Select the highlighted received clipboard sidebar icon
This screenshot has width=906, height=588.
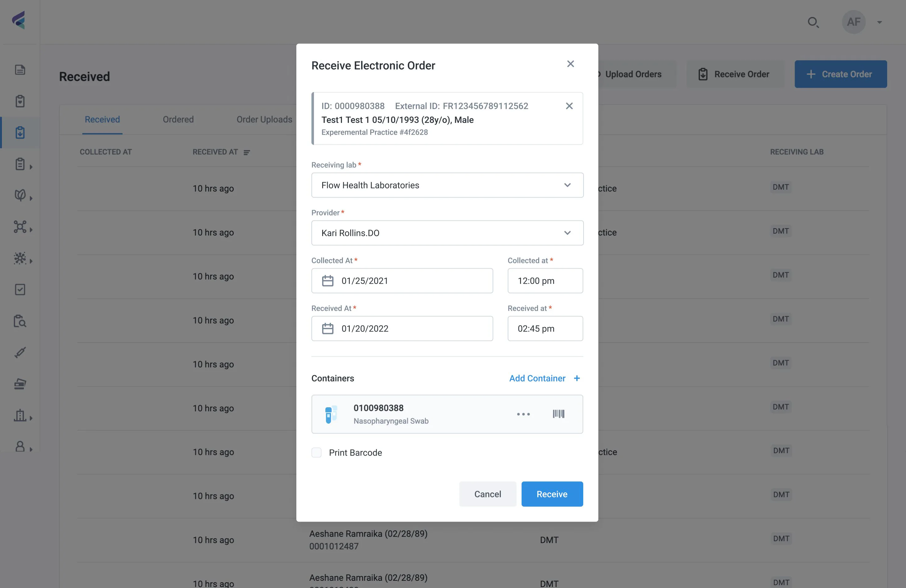[x=20, y=132]
